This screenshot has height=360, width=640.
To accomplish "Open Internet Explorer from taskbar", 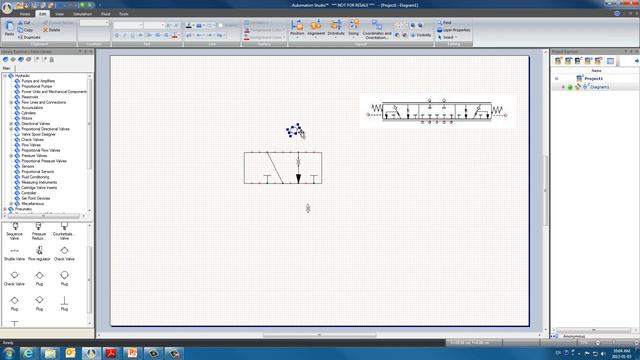I will tap(28, 353).
